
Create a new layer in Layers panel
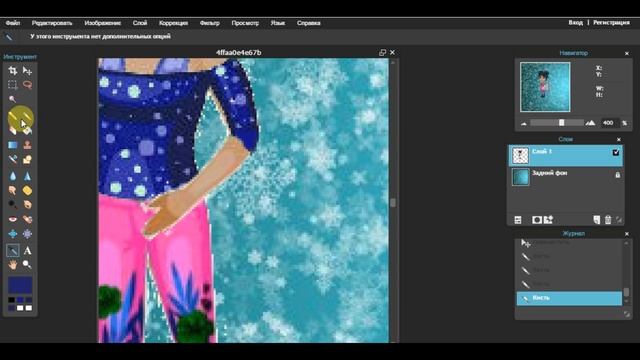(597, 220)
